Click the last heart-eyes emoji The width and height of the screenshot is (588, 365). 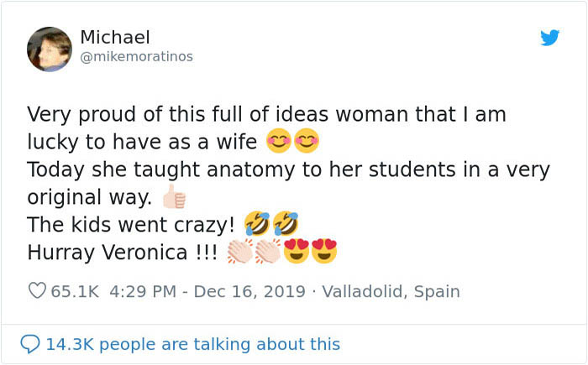pyautogui.click(x=324, y=252)
